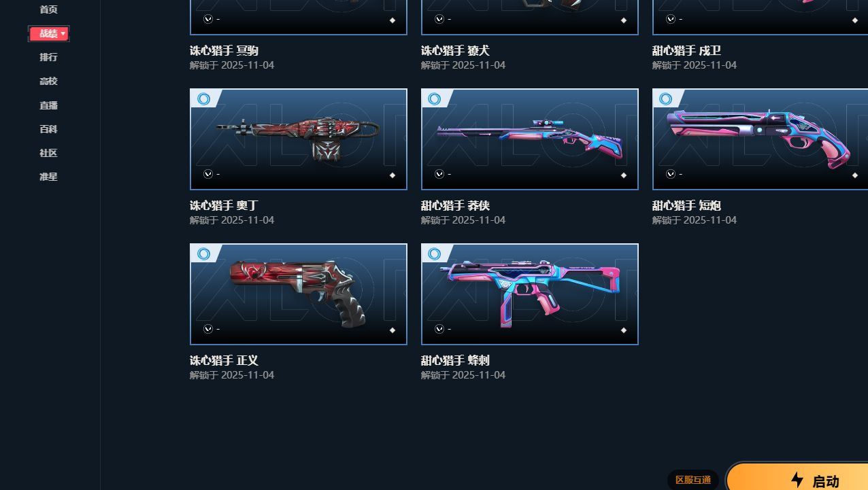
Task: Select 社区 in the sidebar
Action: pos(48,153)
